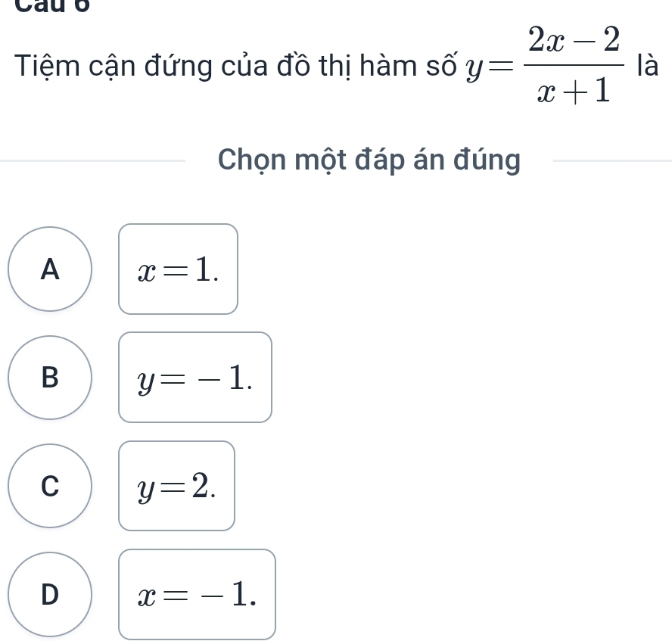Click the divider line left of the instruction
Image resolution: width=672 pixels, height=641 pixels.
click(x=92, y=160)
